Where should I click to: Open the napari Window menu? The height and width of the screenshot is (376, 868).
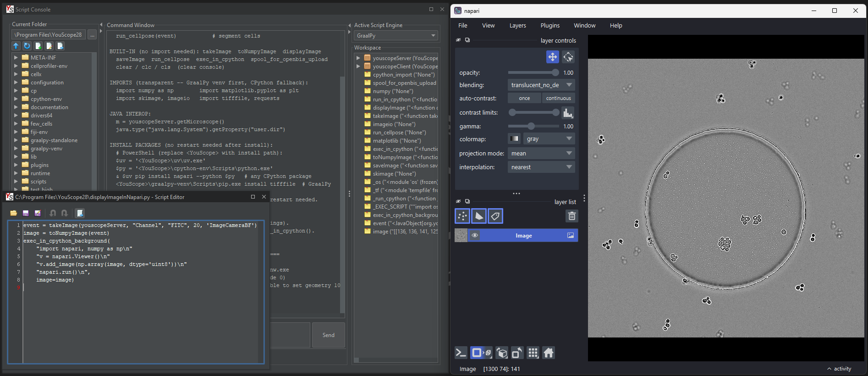[x=585, y=26]
